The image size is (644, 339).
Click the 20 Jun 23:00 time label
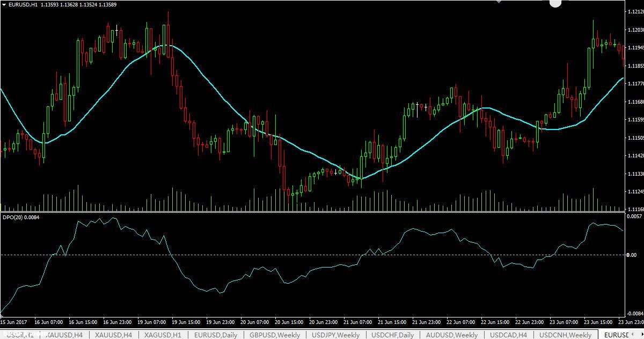(x=324, y=322)
